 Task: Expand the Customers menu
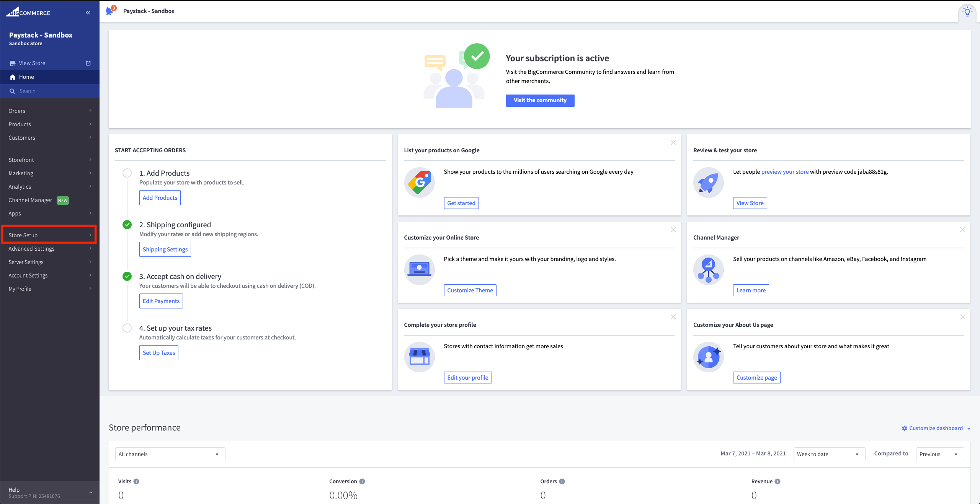point(50,138)
